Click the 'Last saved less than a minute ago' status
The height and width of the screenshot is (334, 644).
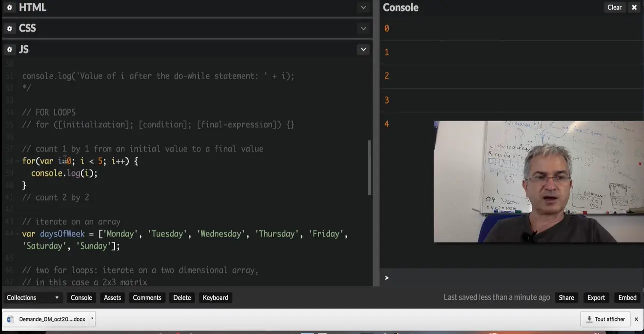pyautogui.click(x=497, y=297)
